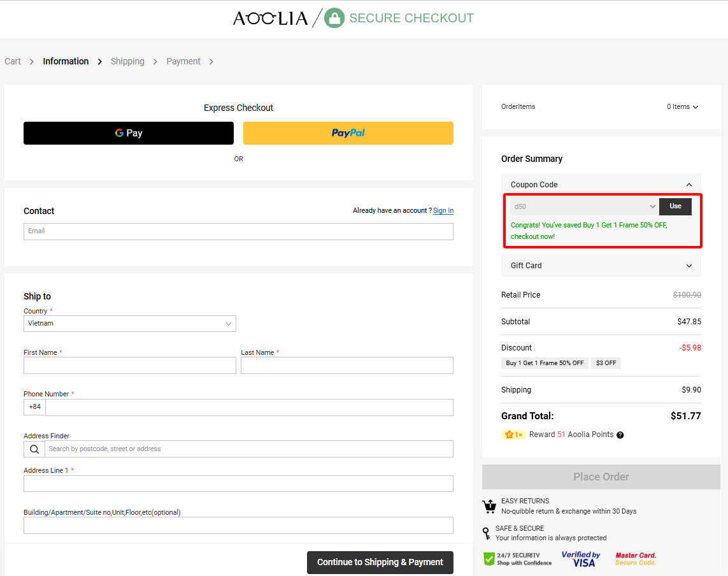Expand the order items list showing 0 Items

(683, 107)
